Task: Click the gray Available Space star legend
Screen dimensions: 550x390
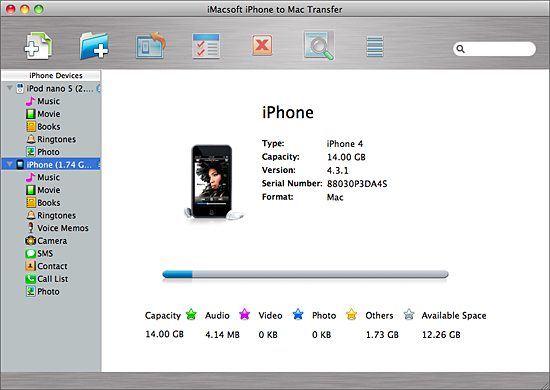Action: point(409,315)
